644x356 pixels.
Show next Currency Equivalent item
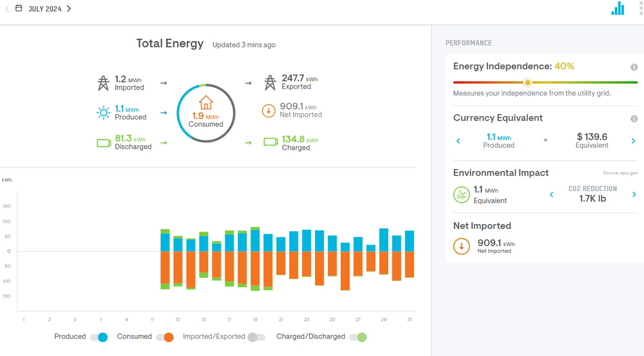(x=633, y=141)
